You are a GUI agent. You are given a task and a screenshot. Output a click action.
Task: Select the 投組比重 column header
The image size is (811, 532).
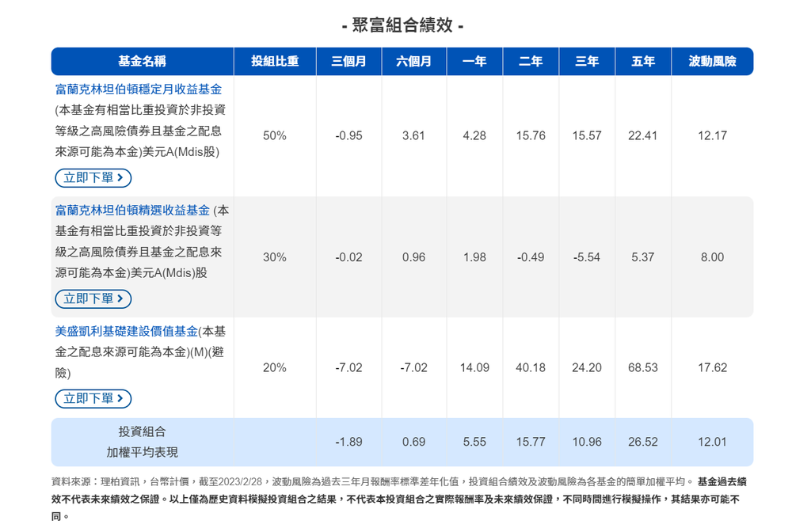click(x=275, y=62)
